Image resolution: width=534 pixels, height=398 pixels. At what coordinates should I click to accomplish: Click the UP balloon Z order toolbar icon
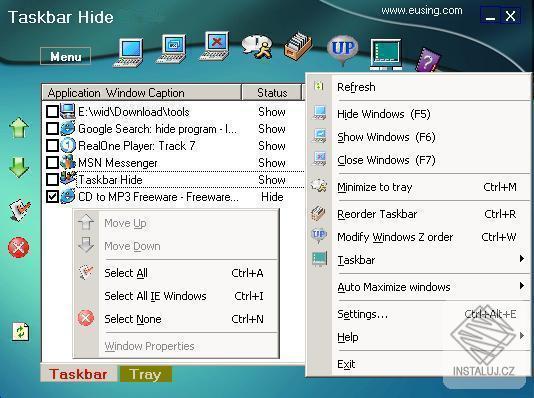tap(343, 50)
